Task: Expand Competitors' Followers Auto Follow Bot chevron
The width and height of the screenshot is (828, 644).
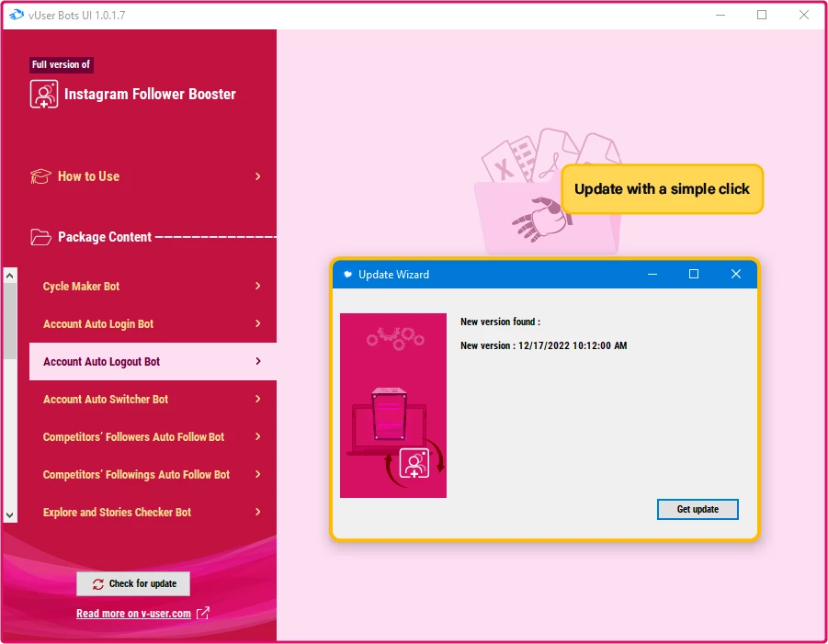Action: click(x=257, y=436)
